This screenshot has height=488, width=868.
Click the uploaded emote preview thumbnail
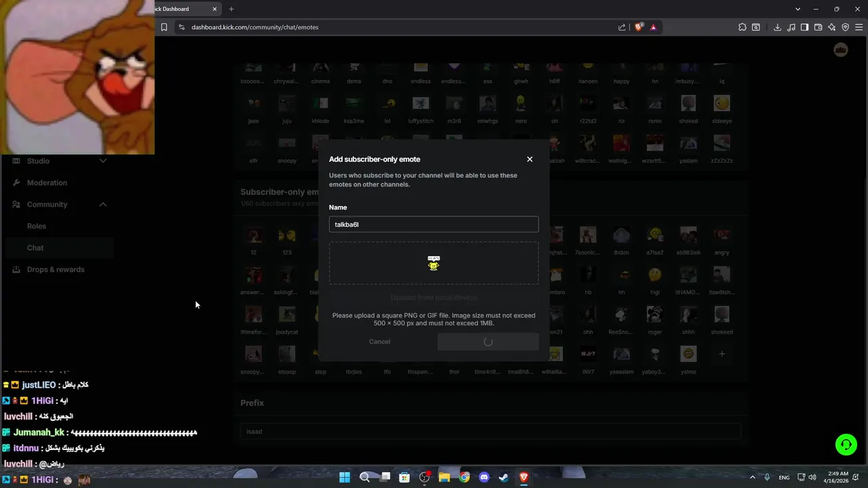[x=434, y=263]
